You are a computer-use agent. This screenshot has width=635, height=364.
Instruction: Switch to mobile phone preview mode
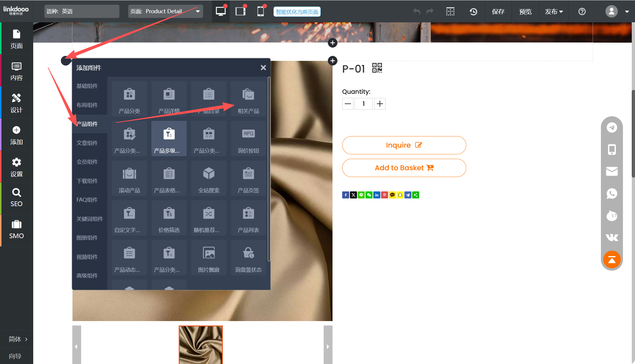point(260,11)
